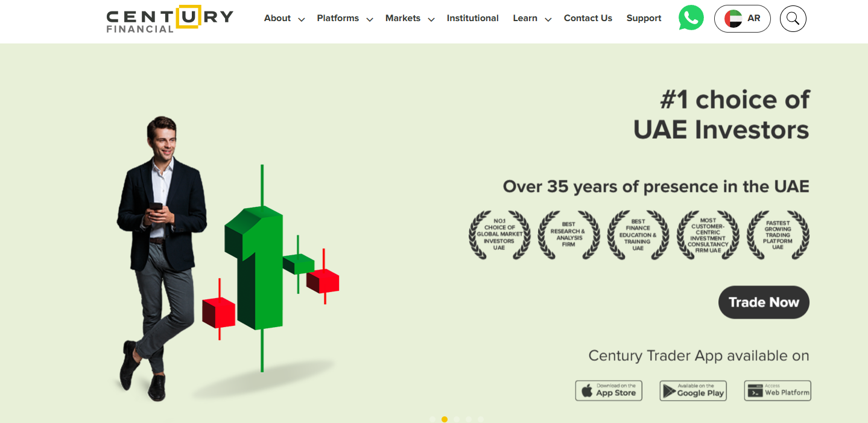This screenshot has height=423, width=868.
Task: Download app via the App Store badge
Action: [x=608, y=390]
